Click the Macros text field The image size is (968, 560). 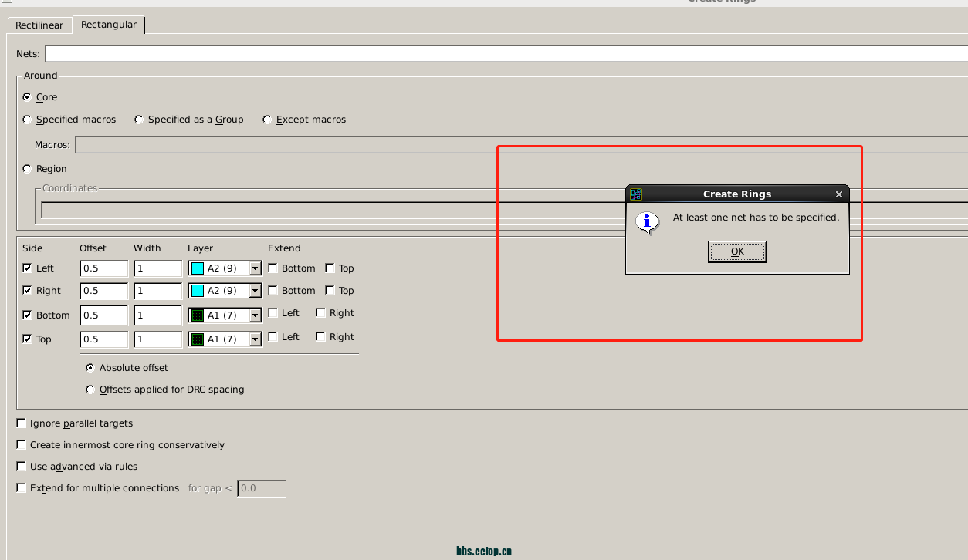pyautogui.click(x=521, y=144)
